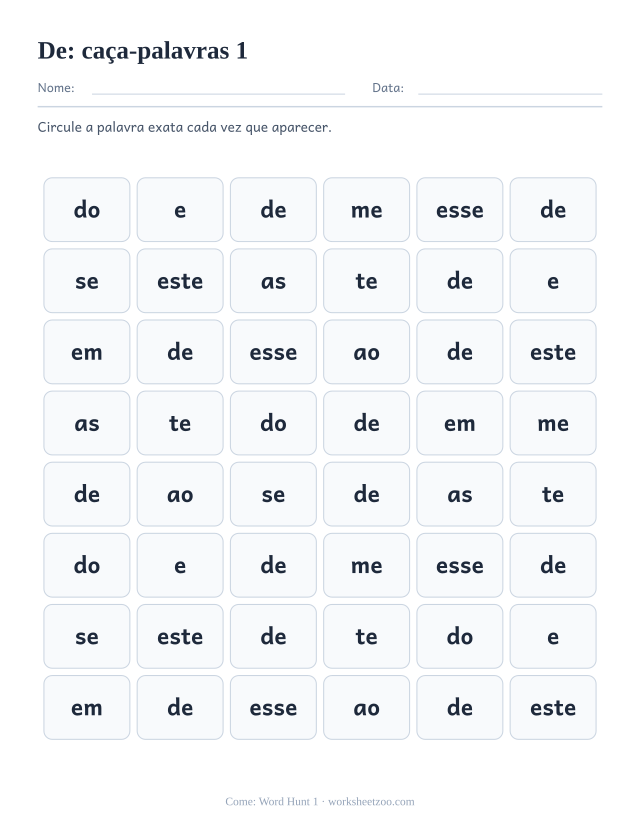Click the 'do' card between 'te' and 'de'
The width and height of the screenshot is (640, 829).
pos(273,423)
